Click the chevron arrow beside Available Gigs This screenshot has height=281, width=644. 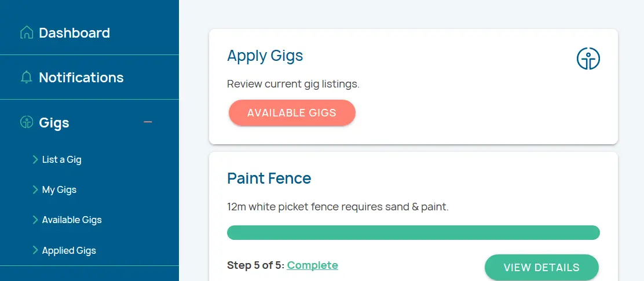(x=36, y=220)
